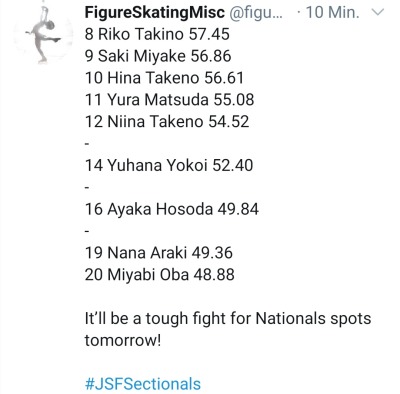Tap the 16 Ayaka Hosoda 49.84 entry

tap(172, 209)
